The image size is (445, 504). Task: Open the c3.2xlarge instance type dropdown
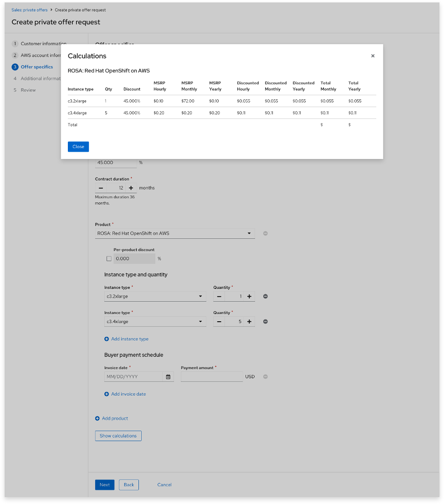click(x=155, y=296)
